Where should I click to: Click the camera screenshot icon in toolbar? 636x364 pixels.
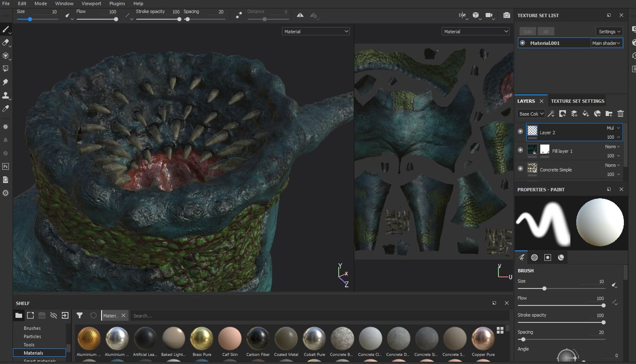[507, 15]
